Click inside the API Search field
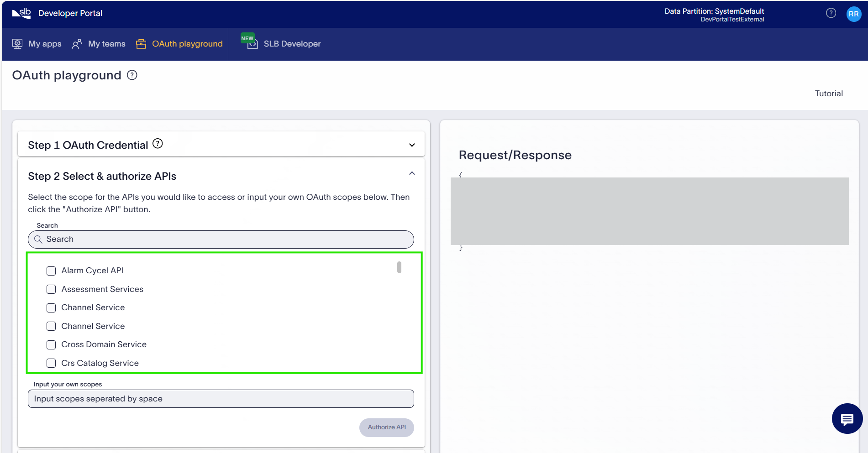The height and width of the screenshot is (453, 868). (x=221, y=239)
